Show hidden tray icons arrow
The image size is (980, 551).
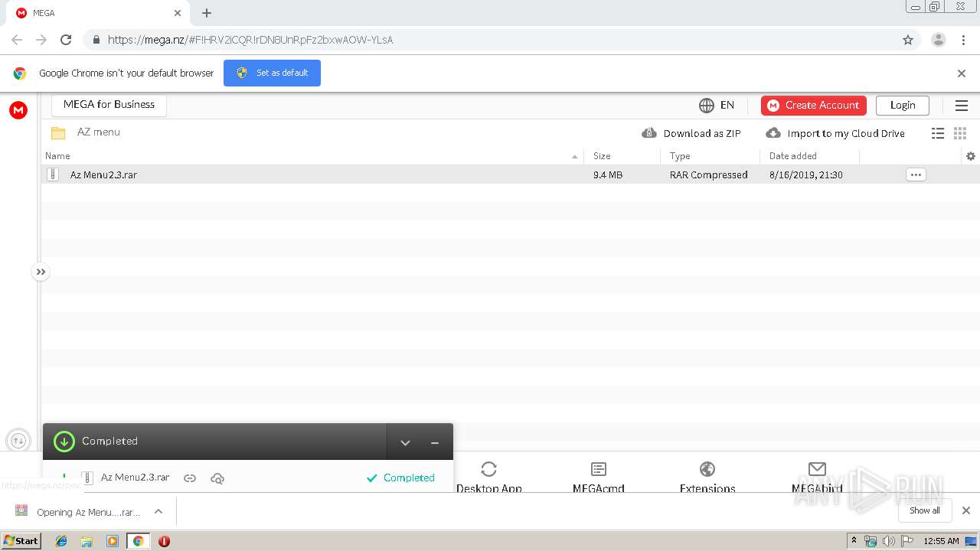coord(854,541)
